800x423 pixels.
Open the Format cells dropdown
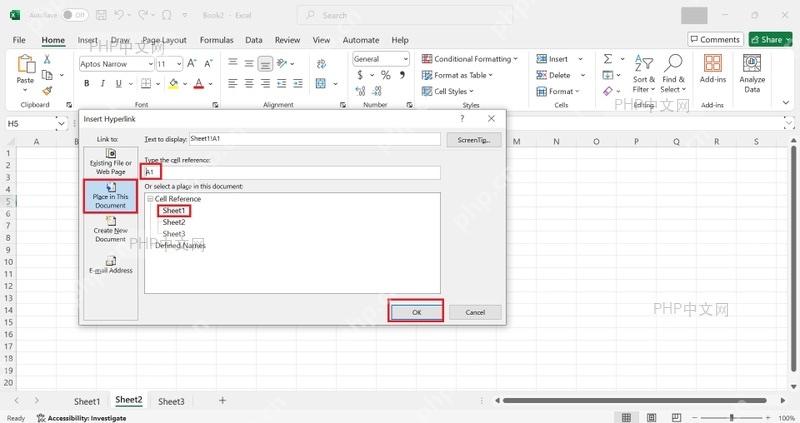(558, 91)
